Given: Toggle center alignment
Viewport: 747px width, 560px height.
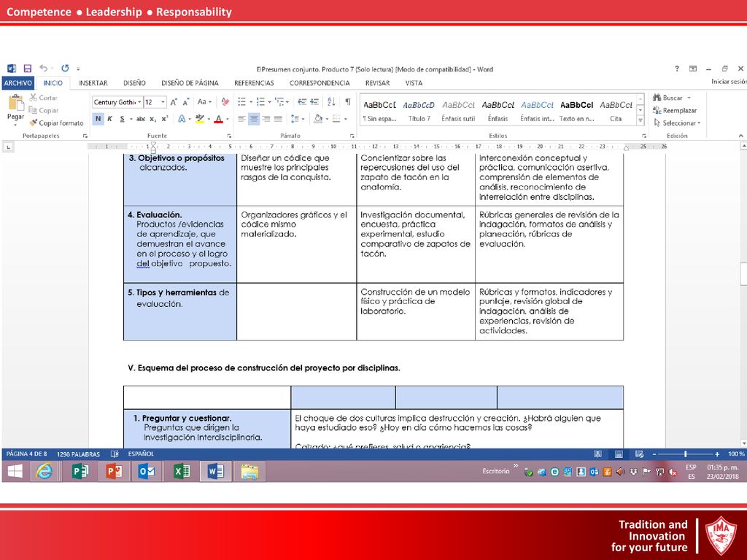Looking at the screenshot, I should click(254, 119).
